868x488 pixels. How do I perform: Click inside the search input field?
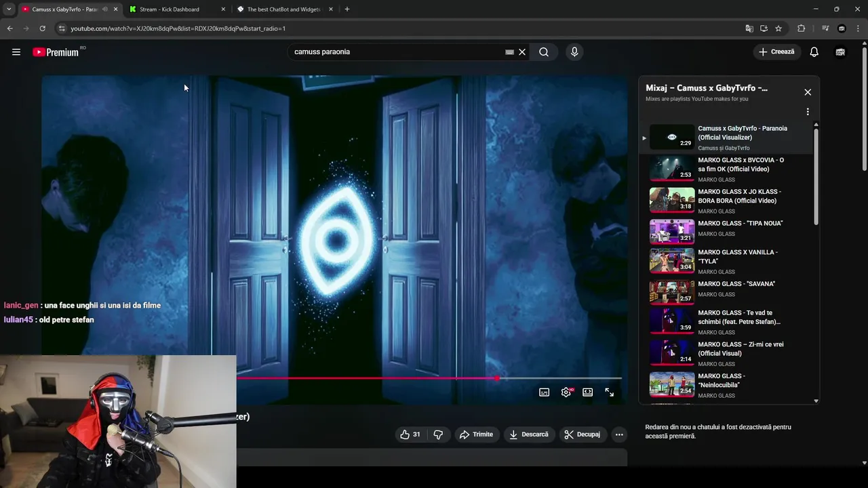pyautogui.click(x=398, y=52)
